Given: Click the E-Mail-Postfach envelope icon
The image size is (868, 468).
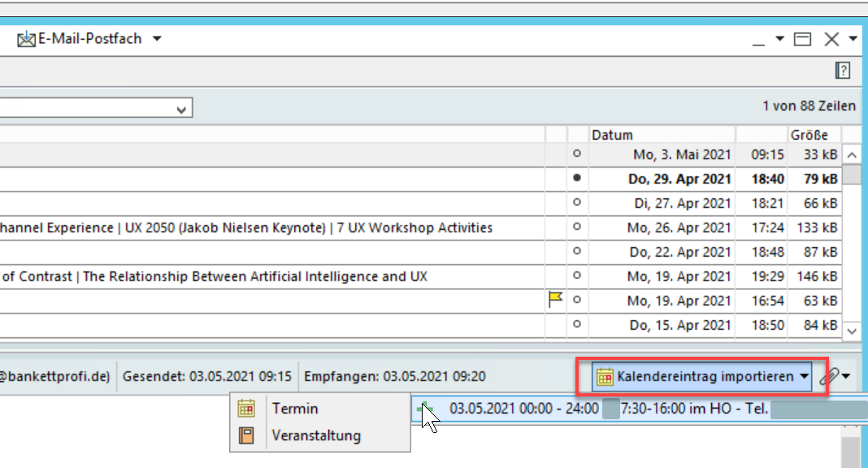Looking at the screenshot, I should 27,39.
